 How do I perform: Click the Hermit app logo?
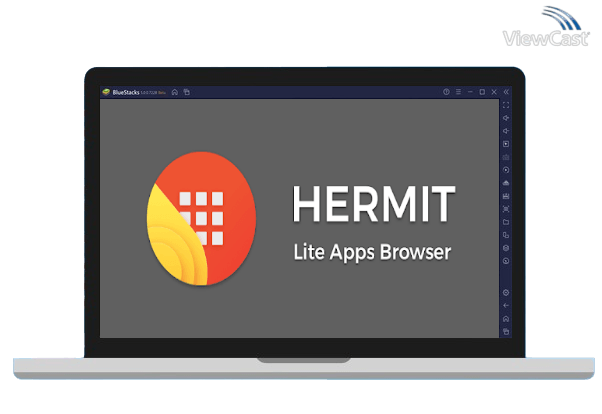tap(201, 219)
